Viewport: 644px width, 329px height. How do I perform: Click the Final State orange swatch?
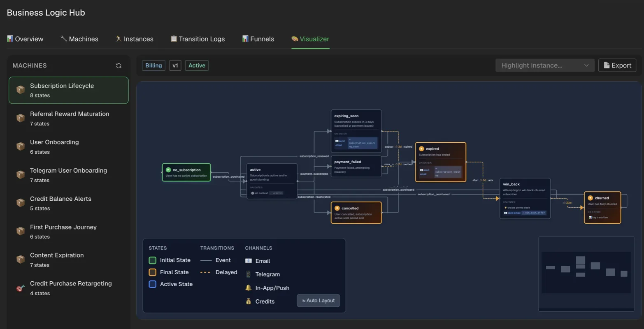coord(152,272)
